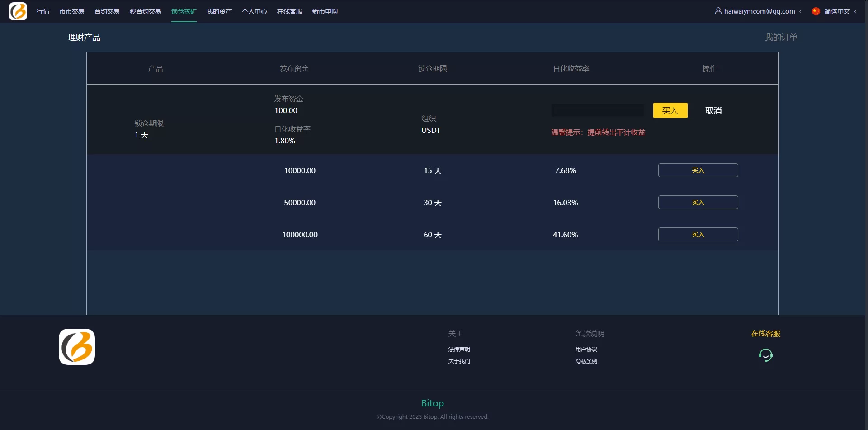Viewport: 868px width, 430px height.
Task: Open the 行情 market menu item
Action: tap(43, 11)
